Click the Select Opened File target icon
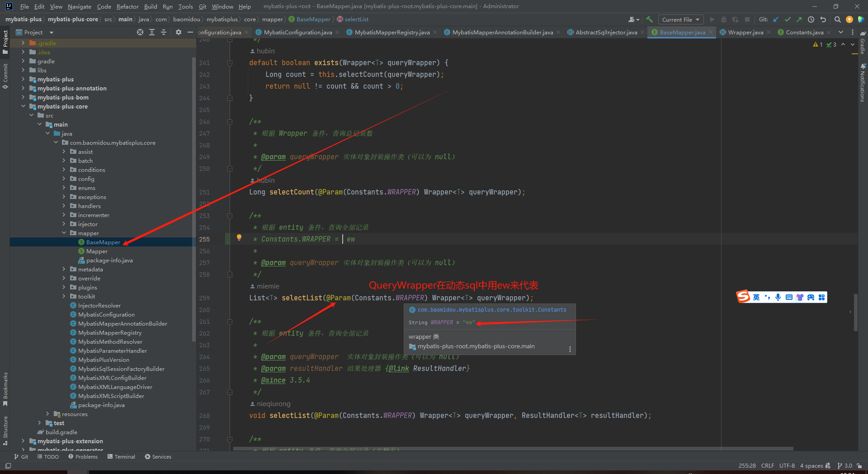The height and width of the screenshot is (474, 868). click(x=140, y=32)
